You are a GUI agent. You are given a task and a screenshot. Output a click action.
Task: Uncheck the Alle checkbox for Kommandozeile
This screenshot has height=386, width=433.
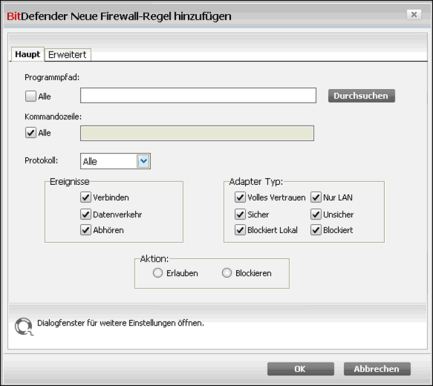[31, 133]
